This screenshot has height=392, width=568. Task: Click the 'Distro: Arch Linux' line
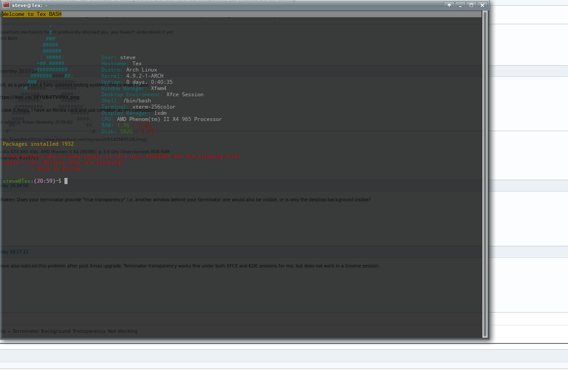tap(129, 70)
